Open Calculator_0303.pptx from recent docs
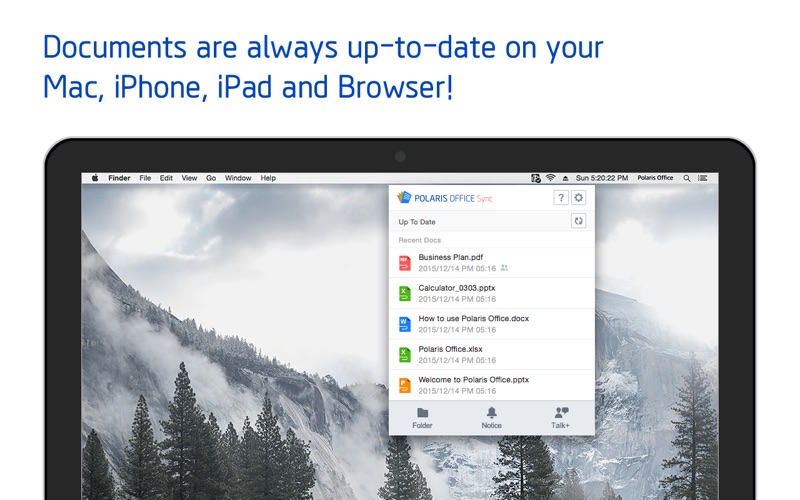Screen dimensions: 800x500 click(x=492, y=293)
